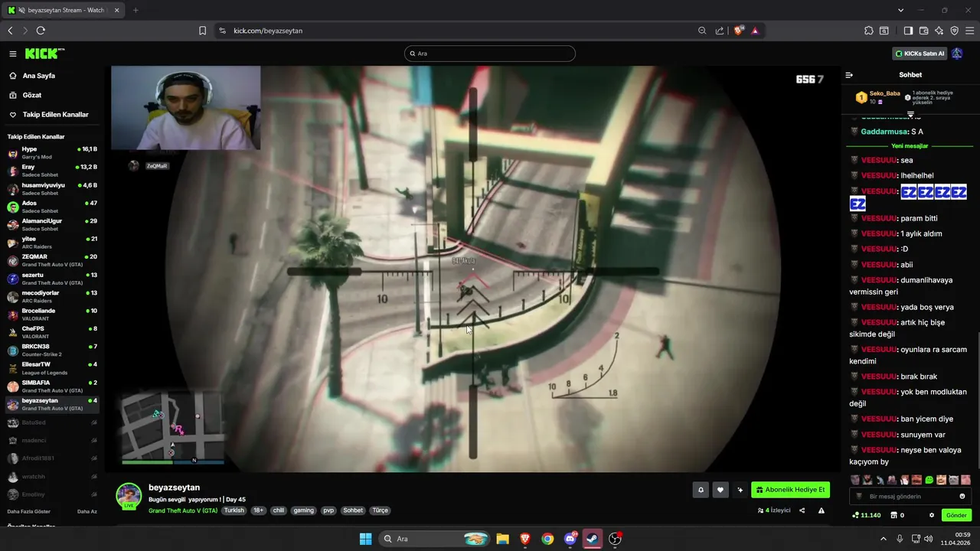
Task: Select the beyazseytan Stream browser tab
Action: click(61, 10)
